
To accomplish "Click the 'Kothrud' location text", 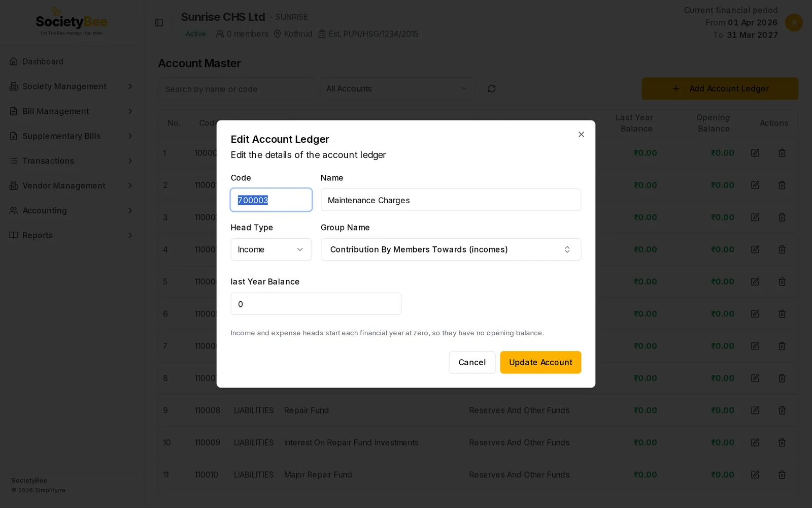I will [x=298, y=34].
